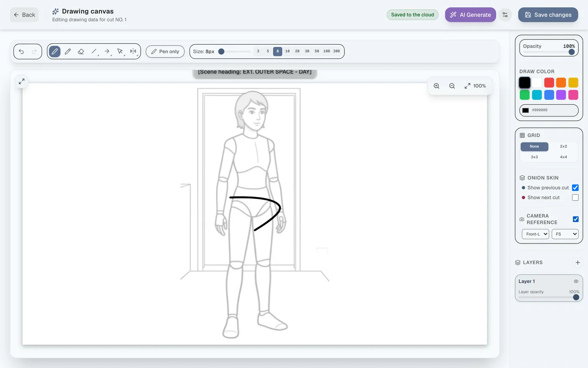This screenshot has height=368, width=588.
Task: Pick the blue color swatch
Action: click(x=549, y=95)
